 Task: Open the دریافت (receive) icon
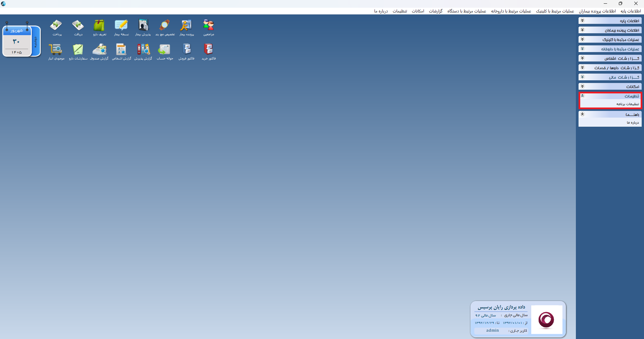(78, 27)
